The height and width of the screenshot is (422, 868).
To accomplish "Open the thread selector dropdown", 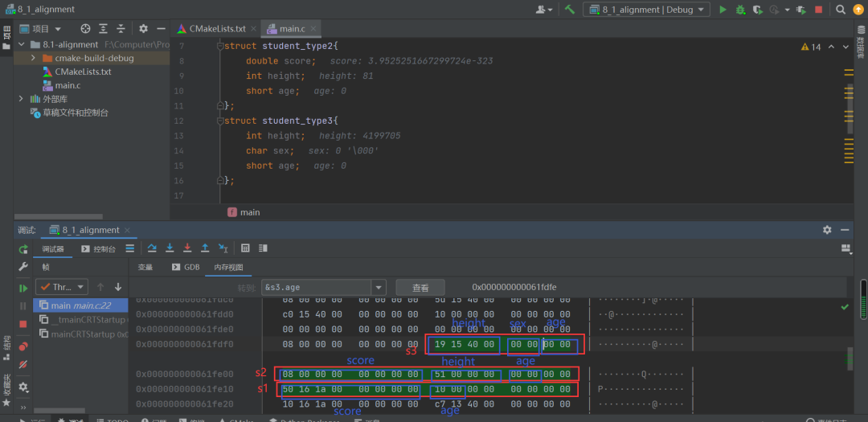I will tap(61, 287).
